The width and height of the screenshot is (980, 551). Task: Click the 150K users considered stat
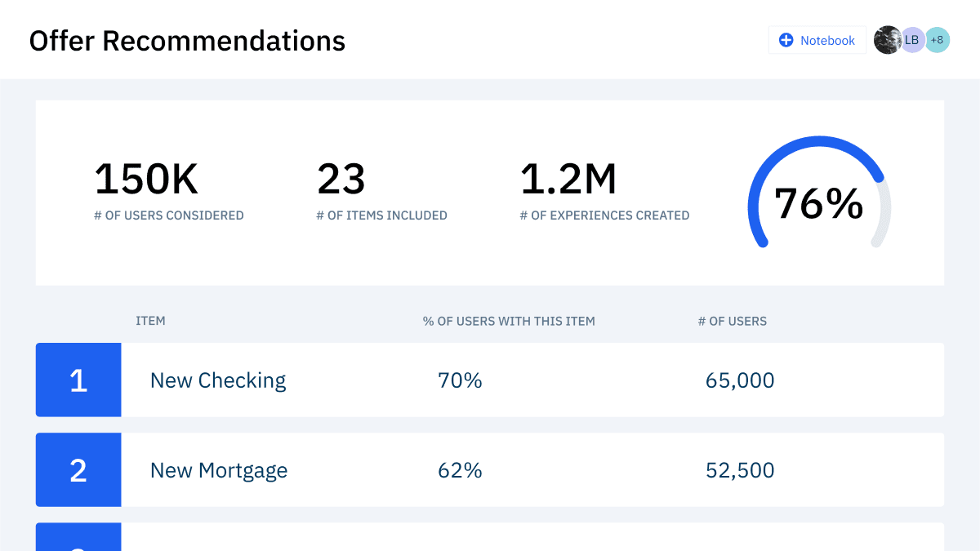click(x=147, y=180)
